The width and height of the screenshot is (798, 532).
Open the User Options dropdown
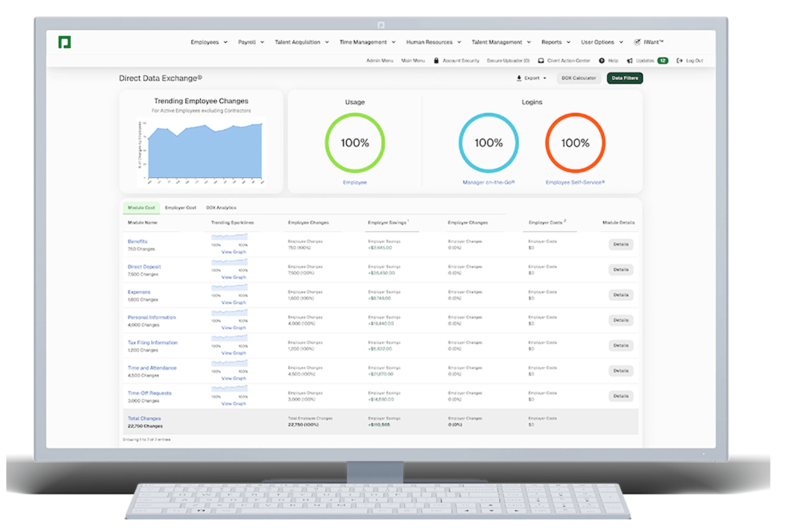pos(602,42)
